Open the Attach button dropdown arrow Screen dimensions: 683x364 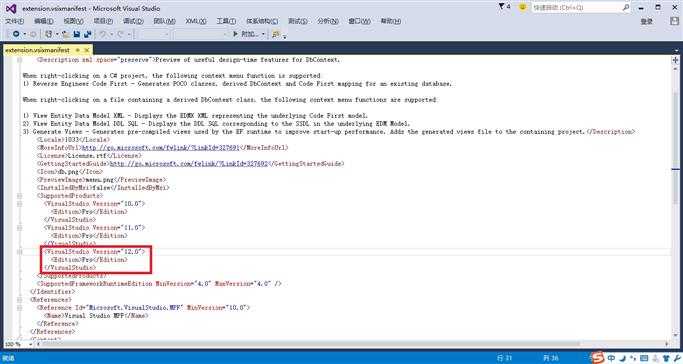[264, 34]
